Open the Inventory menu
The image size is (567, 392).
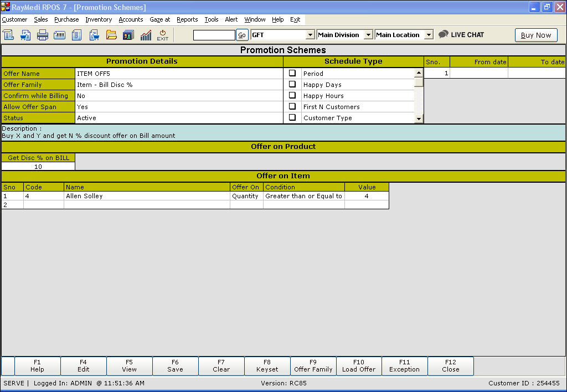(x=99, y=19)
